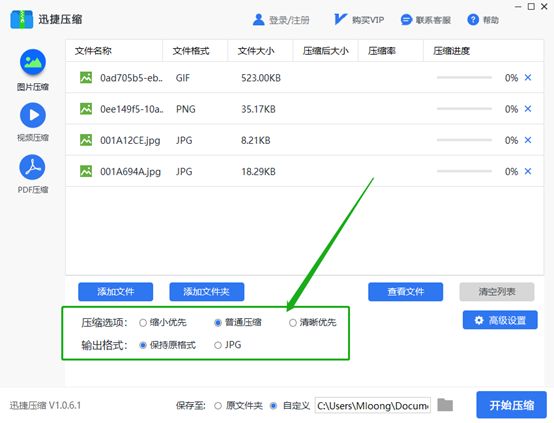Viewport: 554px width, 423px height.
Task: Select file name 0ad705b5-eb..
Action: coord(131,78)
